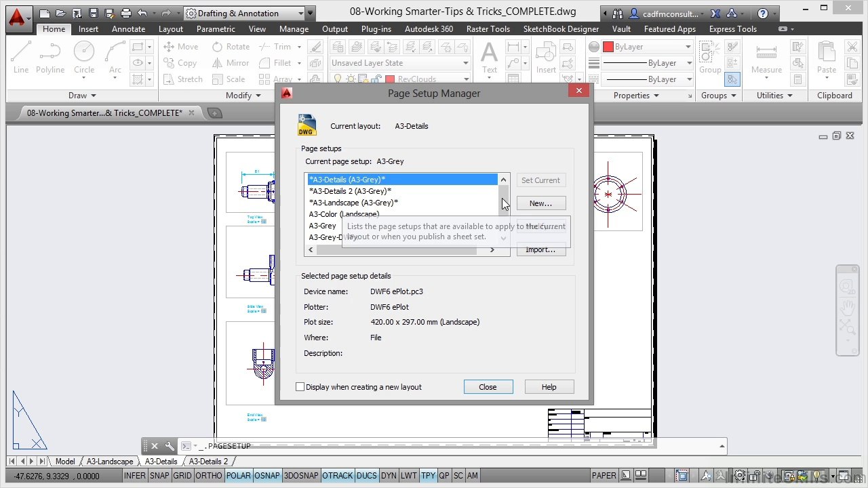868x488 pixels.
Task: Click the Insert block tool
Action: pyautogui.click(x=546, y=57)
